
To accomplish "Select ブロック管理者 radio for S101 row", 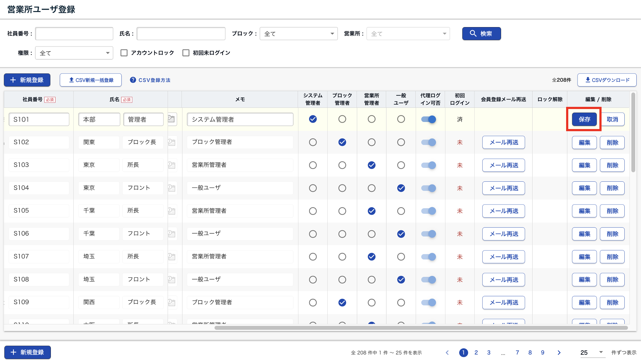I will [x=342, y=119].
